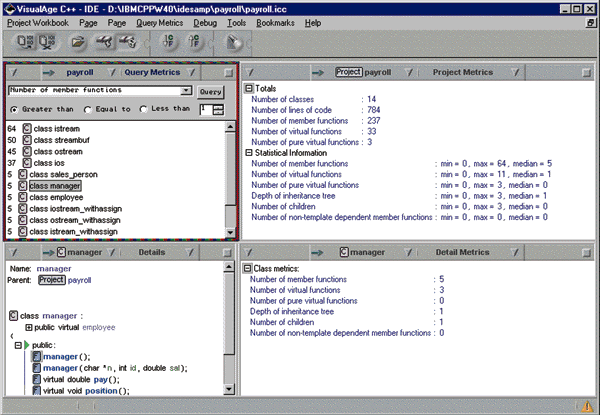Expand the public virtual employee node

26,327
